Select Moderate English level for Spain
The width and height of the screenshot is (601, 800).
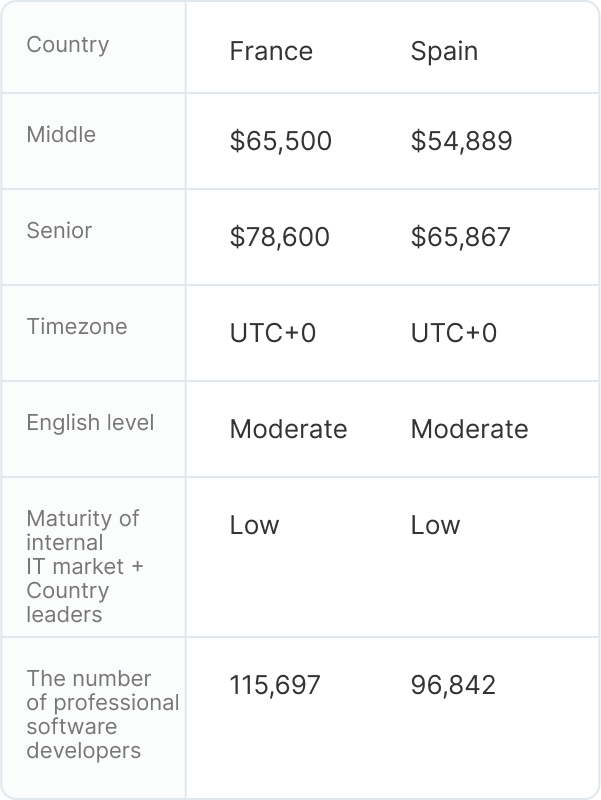click(469, 429)
